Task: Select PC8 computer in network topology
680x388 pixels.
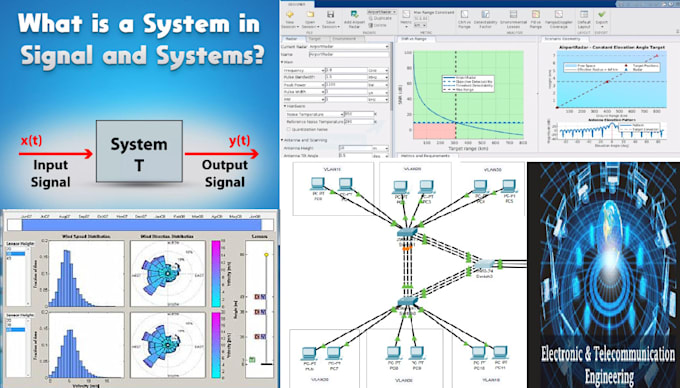Action: click(393, 353)
